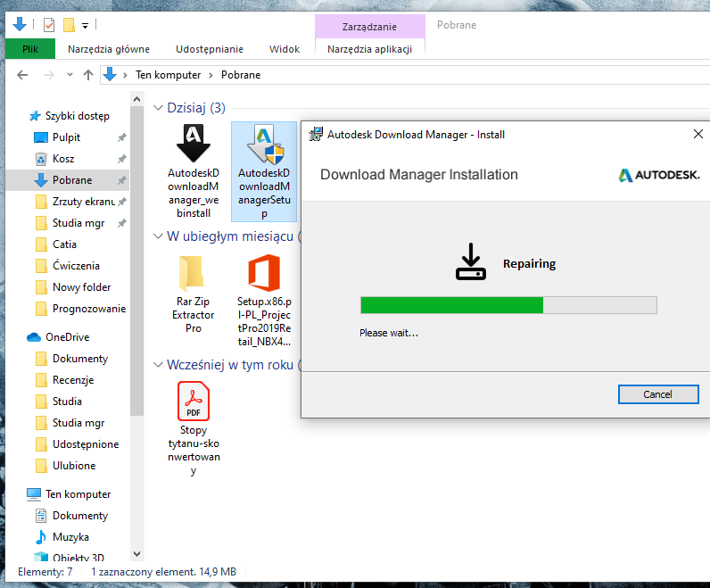Click the installer icon in dialog title bar

click(316, 134)
